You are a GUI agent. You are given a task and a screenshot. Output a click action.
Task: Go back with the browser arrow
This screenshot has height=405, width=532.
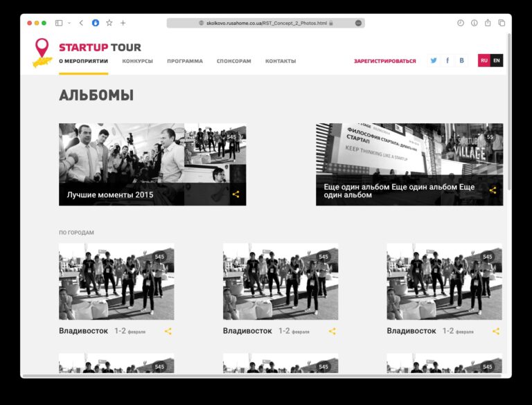coord(81,23)
